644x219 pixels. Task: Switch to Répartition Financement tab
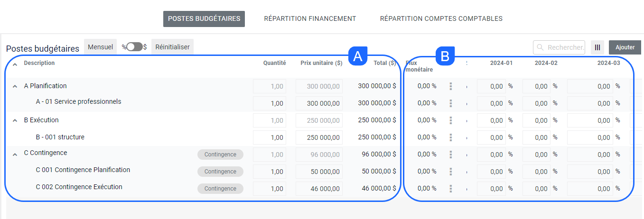(310, 19)
